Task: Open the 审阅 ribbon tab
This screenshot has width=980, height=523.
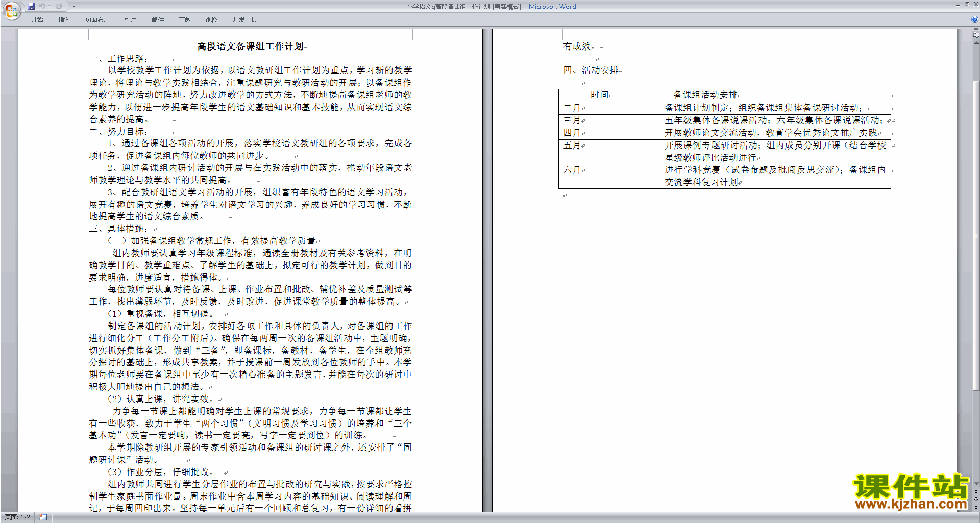Action: [x=185, y=20]
